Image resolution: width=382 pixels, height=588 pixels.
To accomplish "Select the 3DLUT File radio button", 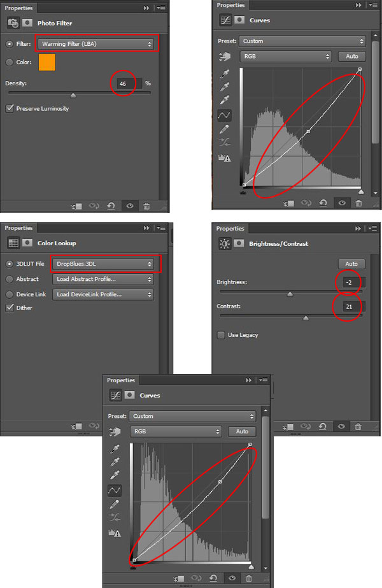I will pyautogui.click(x=10, y=264).
